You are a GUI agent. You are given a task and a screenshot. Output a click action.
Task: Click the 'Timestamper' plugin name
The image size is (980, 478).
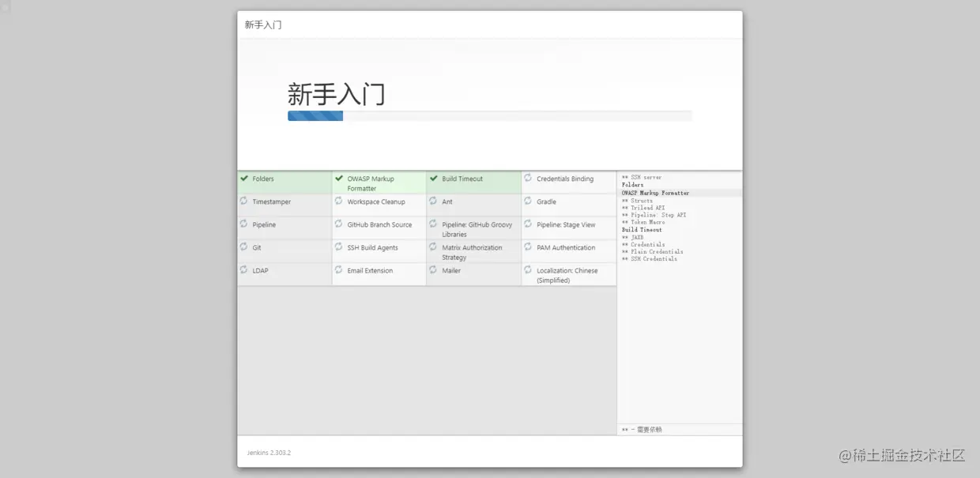[x=272, y=202]
